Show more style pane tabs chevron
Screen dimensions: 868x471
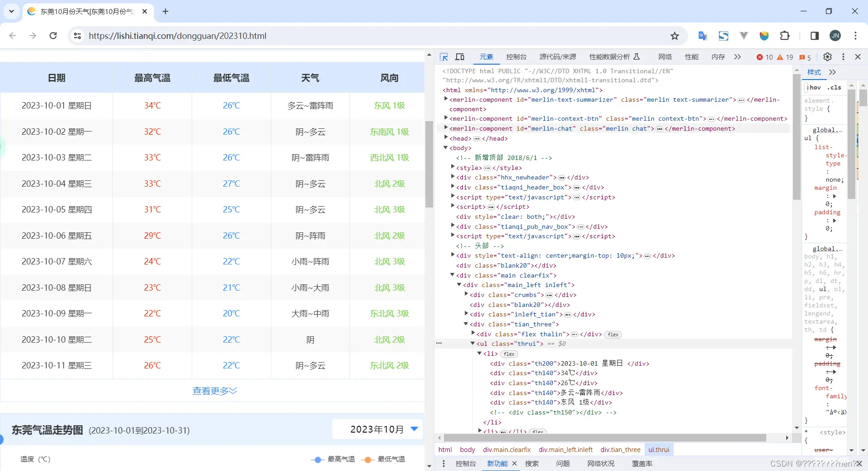click(x=833, y=72)
